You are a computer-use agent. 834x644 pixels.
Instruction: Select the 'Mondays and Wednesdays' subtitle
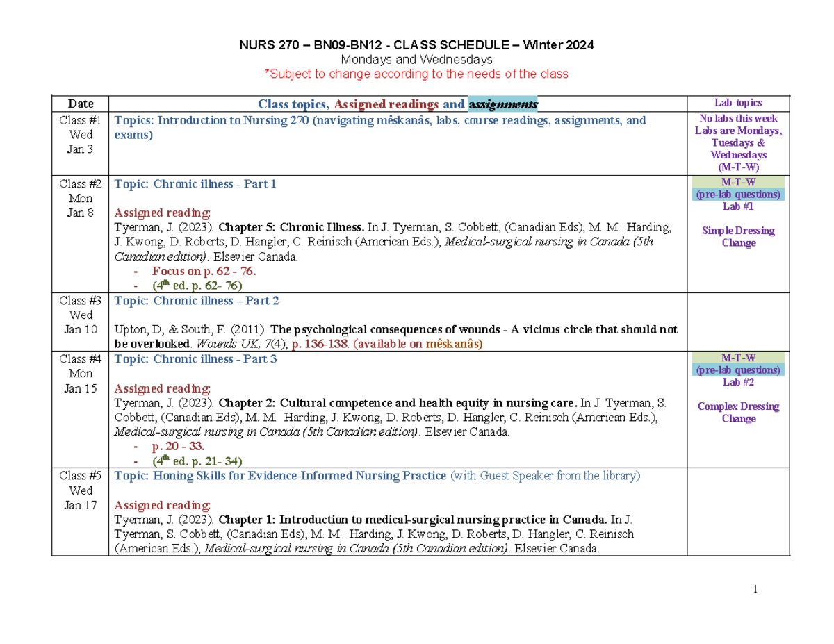point(416,60)
